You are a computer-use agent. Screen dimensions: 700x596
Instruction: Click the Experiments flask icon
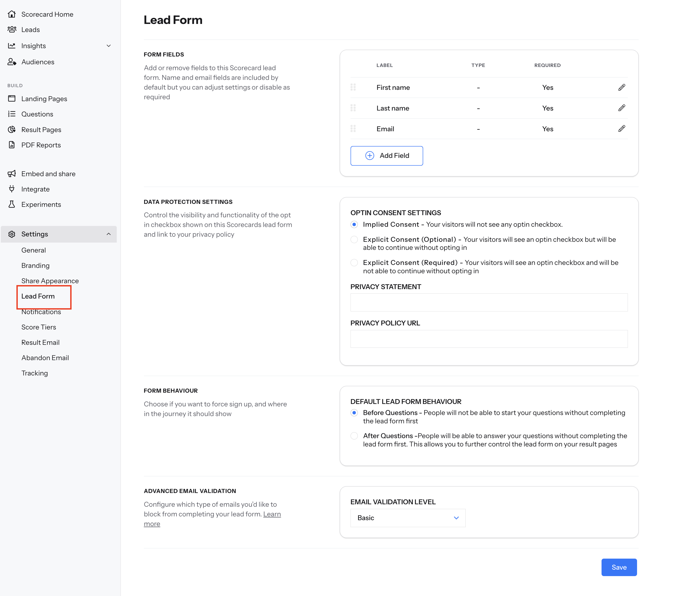12,204
